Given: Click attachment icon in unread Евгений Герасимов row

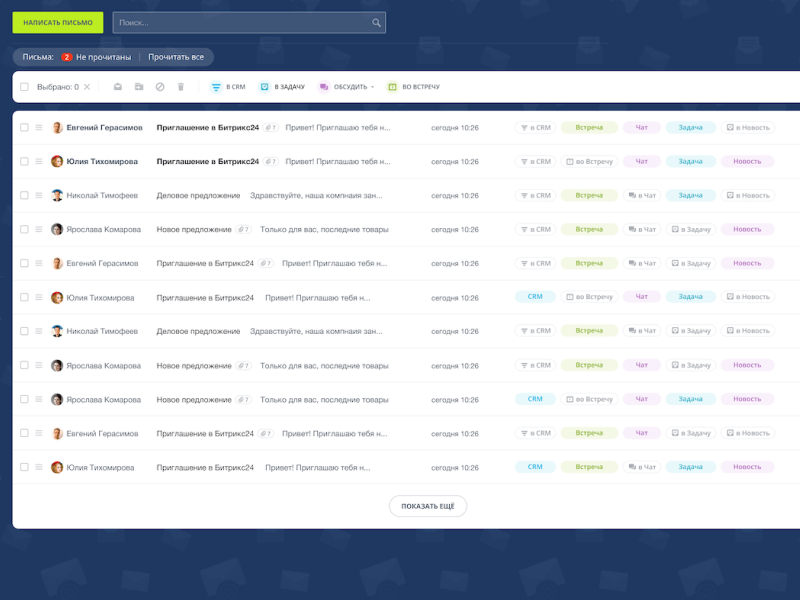Looking at the screenshot, I should [x=270, y=128].
